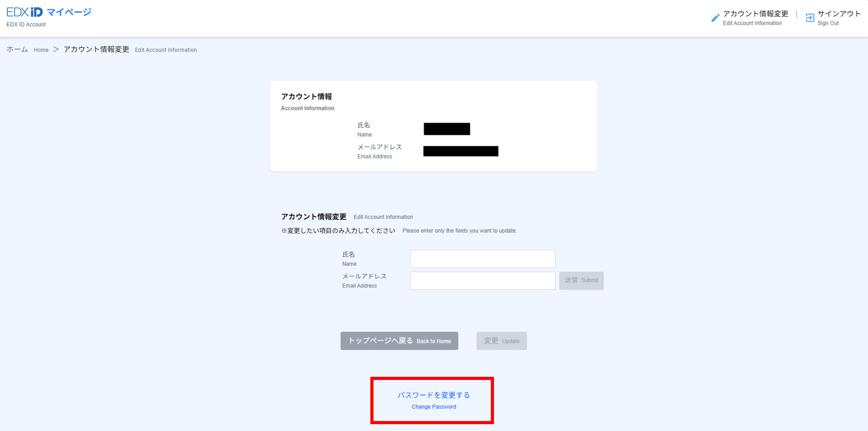The width and height of the screenshot is (868, 431).
Task: Click the pencil edit icon in header
Action: coord(715,18)
